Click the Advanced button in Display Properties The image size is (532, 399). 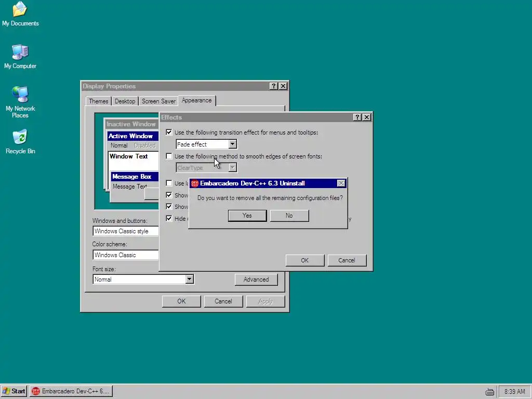[256, 280]
